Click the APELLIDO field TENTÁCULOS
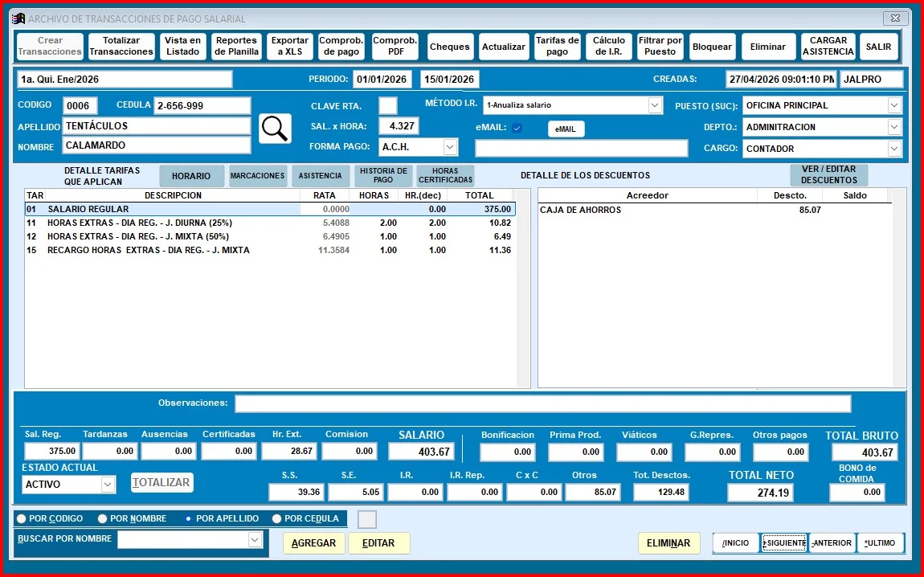Viewport: 924px width, 577px height. click(157, 126)
